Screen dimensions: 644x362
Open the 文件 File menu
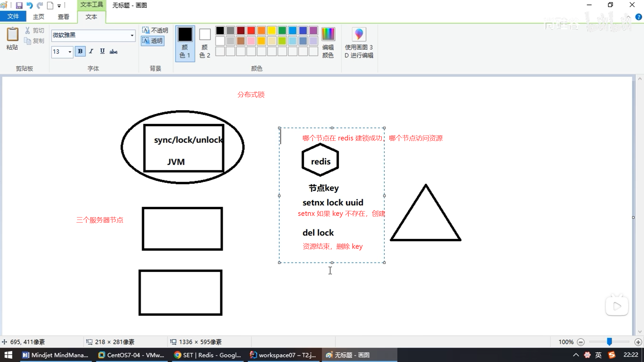(x=13, y=16)
